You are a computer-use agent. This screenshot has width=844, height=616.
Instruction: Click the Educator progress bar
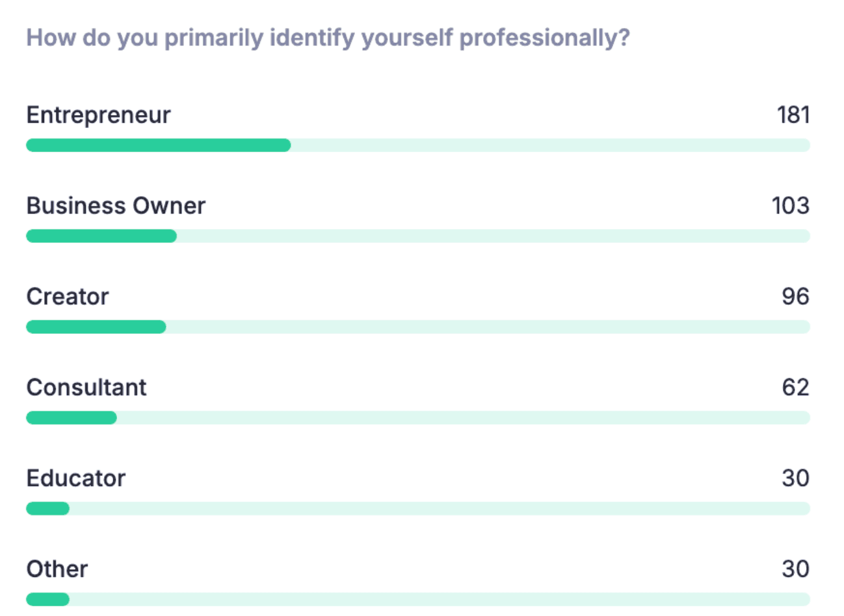coord(418,509)
